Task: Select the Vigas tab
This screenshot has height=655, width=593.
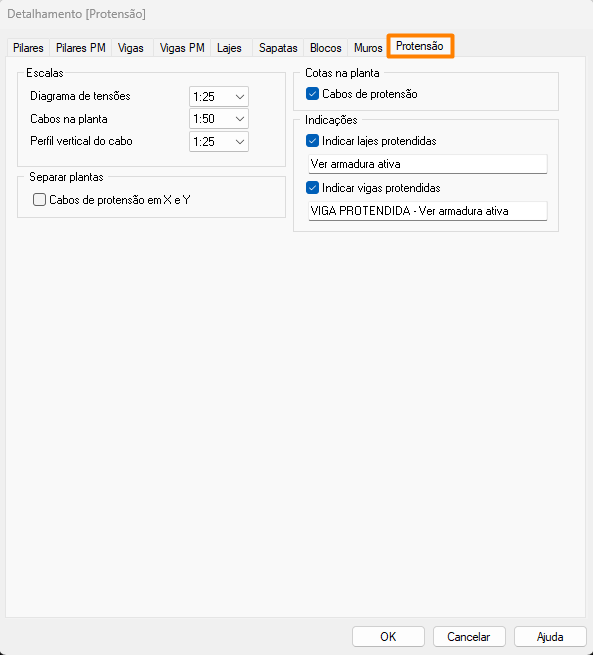Action: click(x=131, y=48)
